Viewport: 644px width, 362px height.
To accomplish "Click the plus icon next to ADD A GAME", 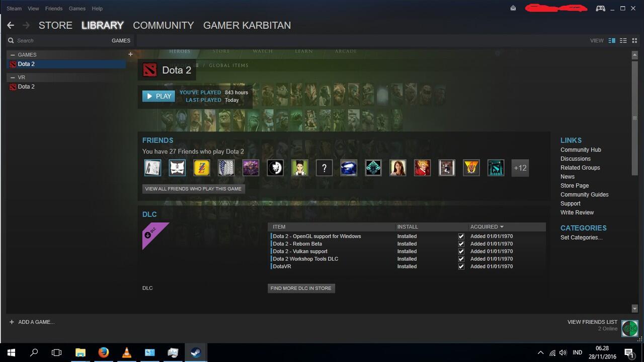I will point(12,322).
